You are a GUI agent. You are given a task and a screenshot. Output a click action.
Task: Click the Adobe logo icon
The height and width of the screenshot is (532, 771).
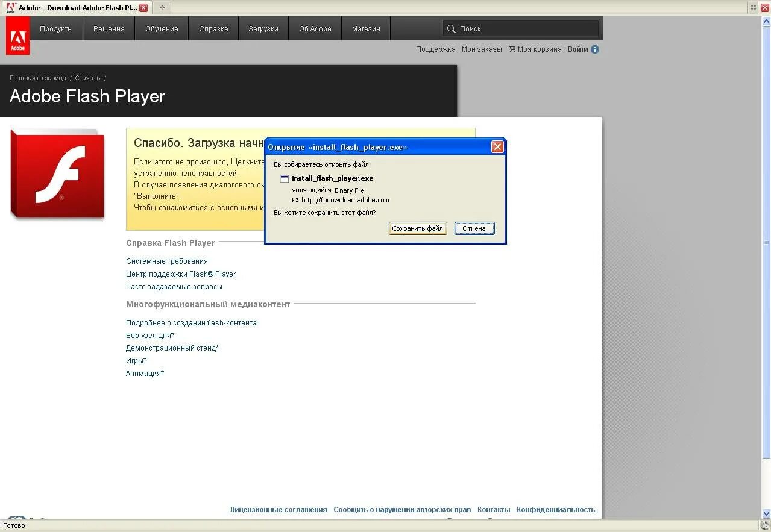(18, 36)
